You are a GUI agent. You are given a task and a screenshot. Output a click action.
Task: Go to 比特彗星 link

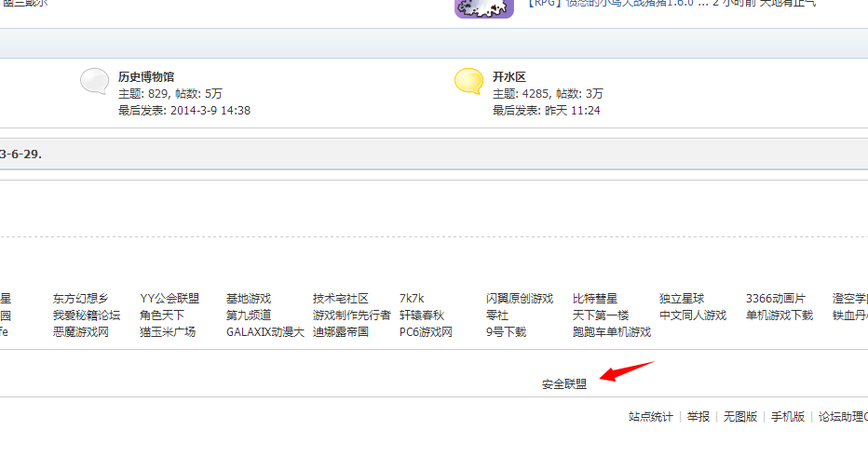[x=595, y=299]
